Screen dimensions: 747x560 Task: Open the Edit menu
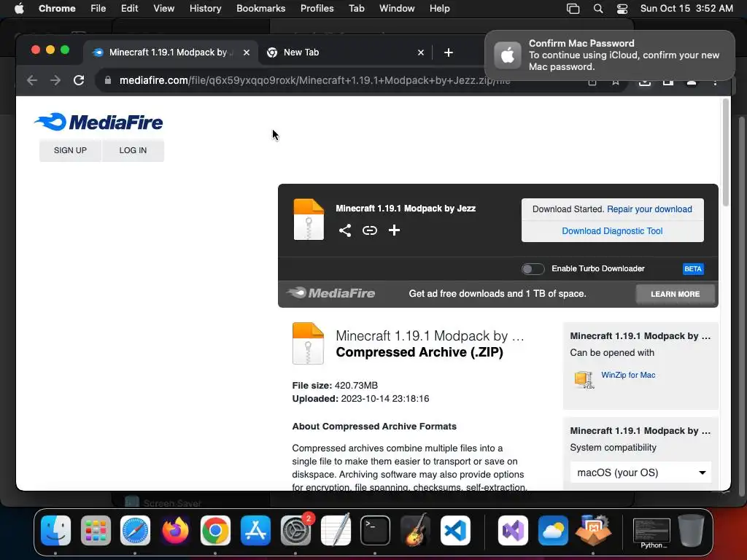pos(129,9)
